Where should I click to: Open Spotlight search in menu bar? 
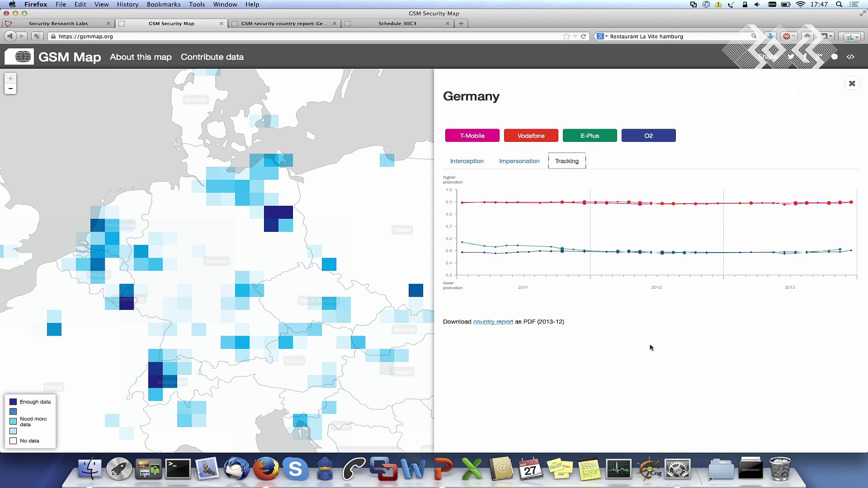click(839, 5)
